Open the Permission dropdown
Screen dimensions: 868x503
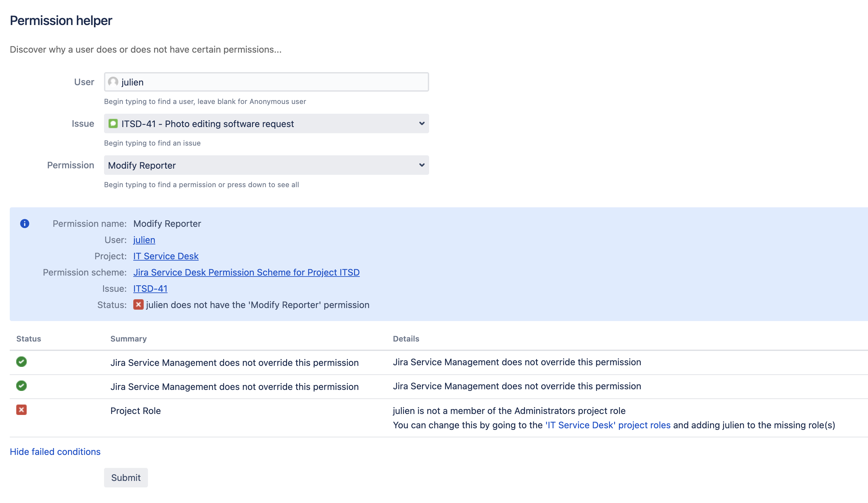click(x=265, y=165)
